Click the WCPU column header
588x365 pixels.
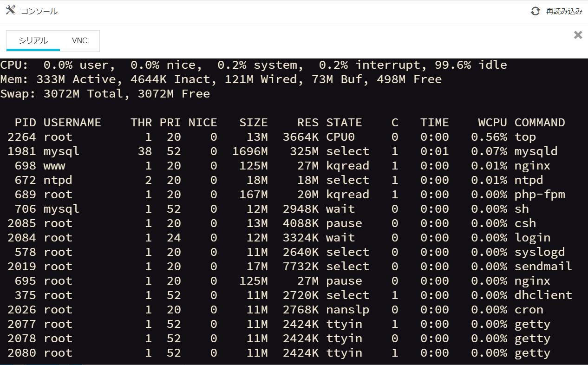coord(492,123)
